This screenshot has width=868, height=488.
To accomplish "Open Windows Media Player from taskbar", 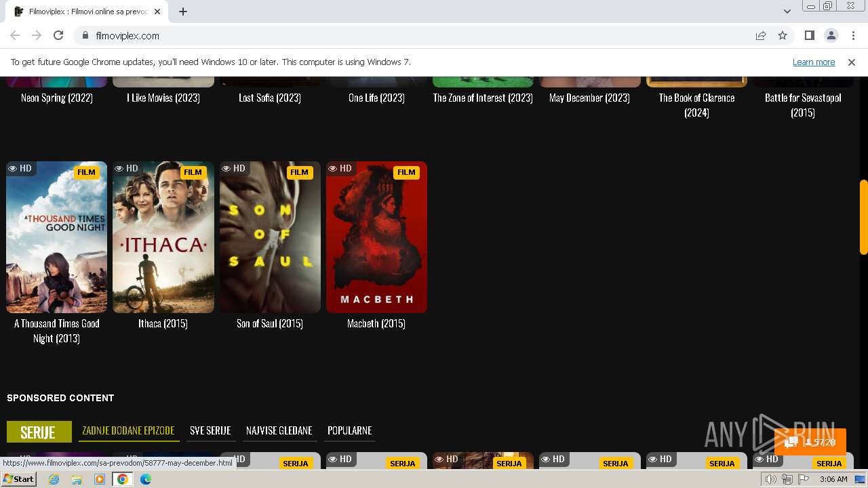I will 100,479.
